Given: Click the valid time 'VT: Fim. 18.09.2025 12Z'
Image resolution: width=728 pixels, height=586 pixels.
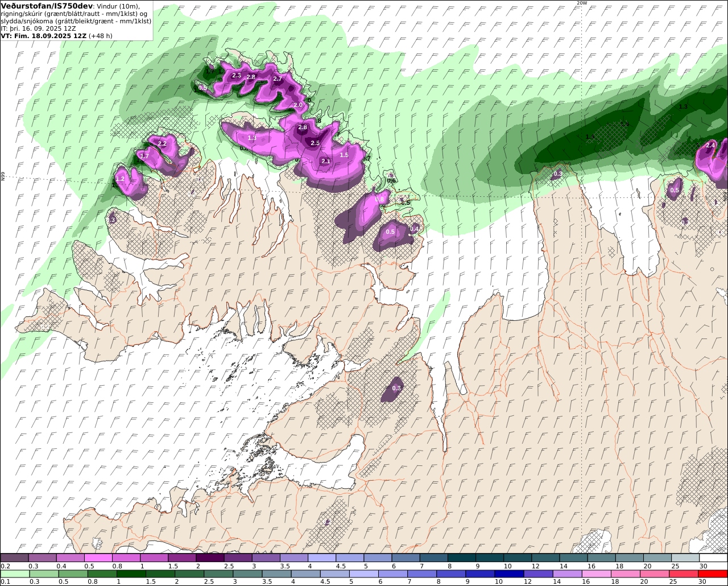Looking at the screenshot, I should click(43, 35).
